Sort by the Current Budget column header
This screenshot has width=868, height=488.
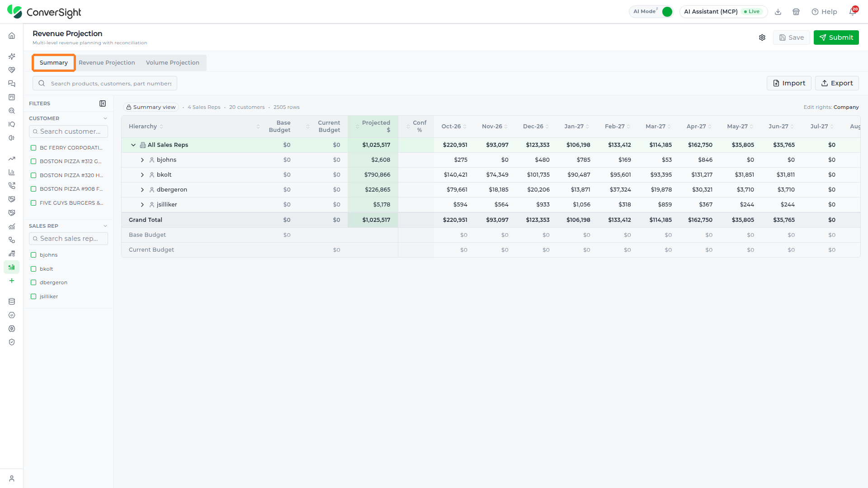coord(324,127)
